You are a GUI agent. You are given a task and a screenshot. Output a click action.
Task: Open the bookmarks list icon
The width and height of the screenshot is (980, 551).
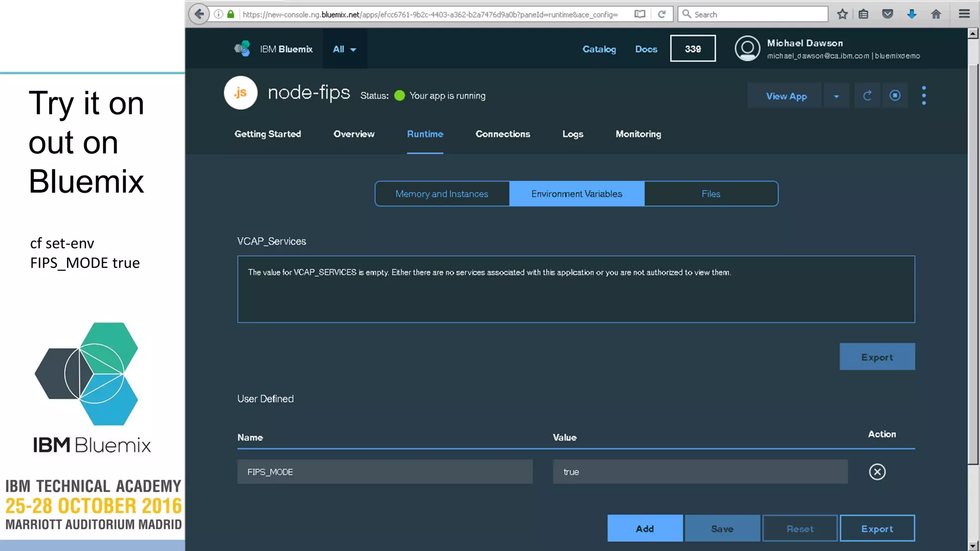pos(863,14)
